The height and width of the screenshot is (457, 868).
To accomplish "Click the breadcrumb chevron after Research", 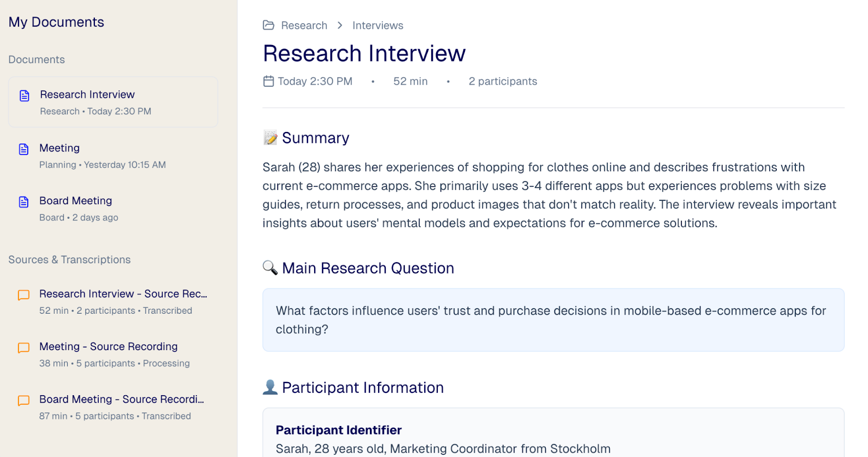I will click(340, 26).
